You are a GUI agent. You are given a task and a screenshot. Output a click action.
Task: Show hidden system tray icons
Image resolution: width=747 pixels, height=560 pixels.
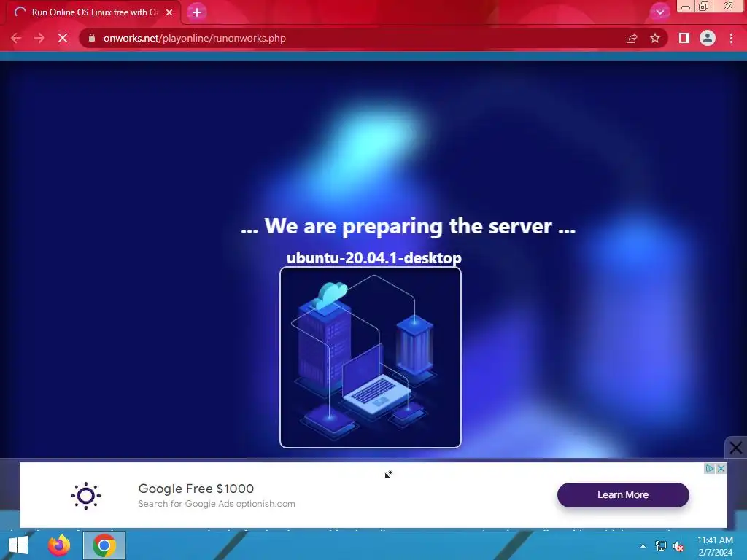(x=643, y=546)
